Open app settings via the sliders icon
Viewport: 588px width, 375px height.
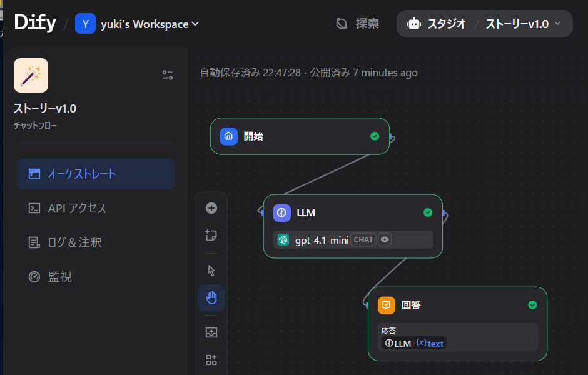(167, 75)
